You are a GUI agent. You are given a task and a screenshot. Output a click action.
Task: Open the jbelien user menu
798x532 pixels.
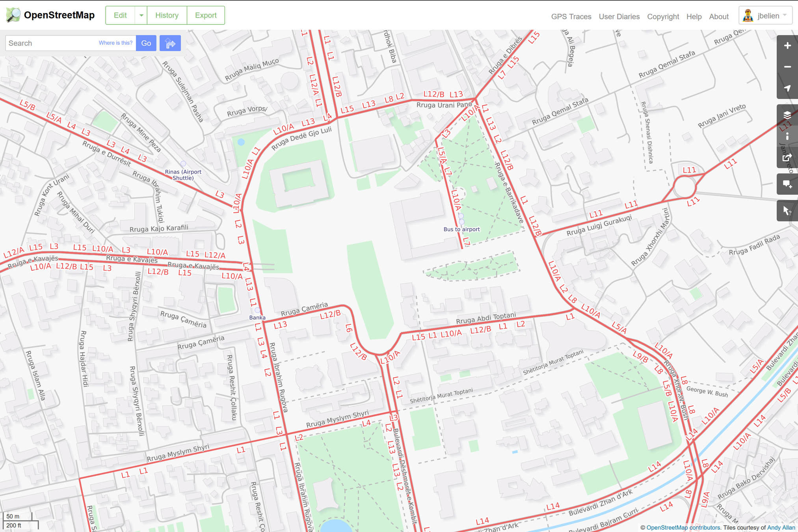[x=765, y=16]
